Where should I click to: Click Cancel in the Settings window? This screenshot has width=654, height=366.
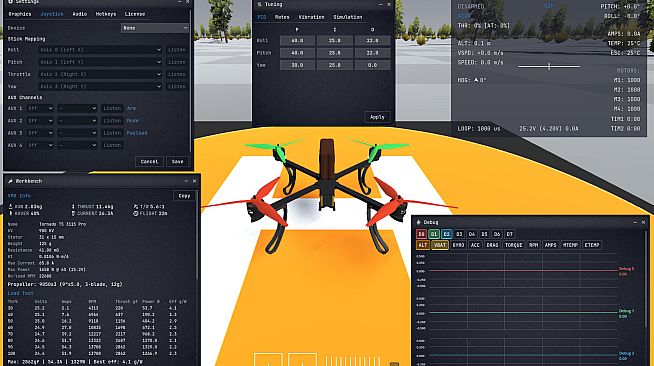149,161
